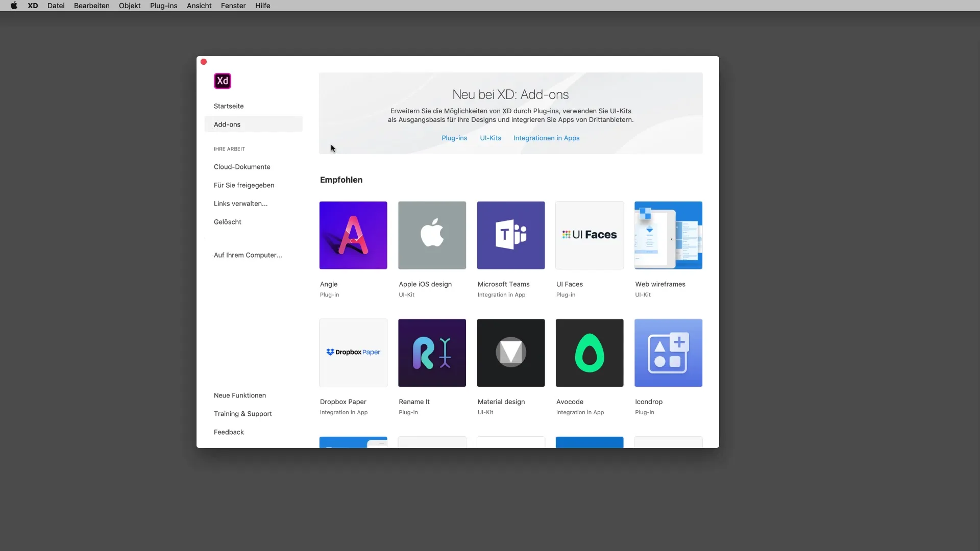Select Add-ons in the sidebar
This screenshot has height=551, width=980.
point(253,124)
